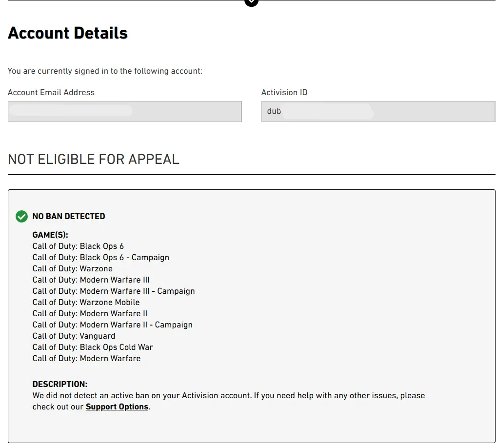Click the DESCRIPTION label

coord(60,384)
